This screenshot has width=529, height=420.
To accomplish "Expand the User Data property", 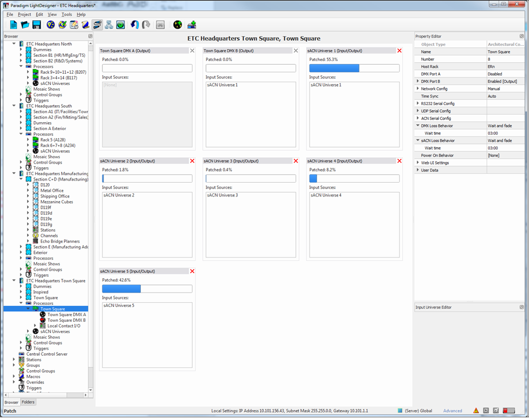I will pos(417,170).
